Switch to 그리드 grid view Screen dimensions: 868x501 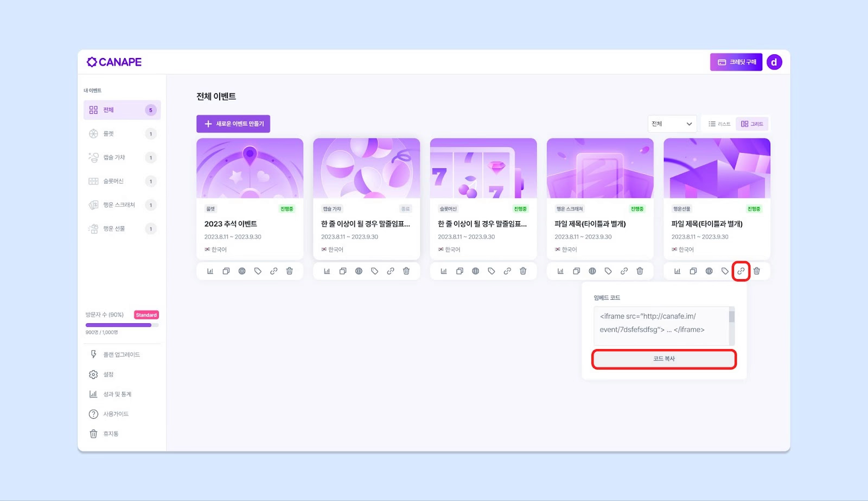coord(752,124)
